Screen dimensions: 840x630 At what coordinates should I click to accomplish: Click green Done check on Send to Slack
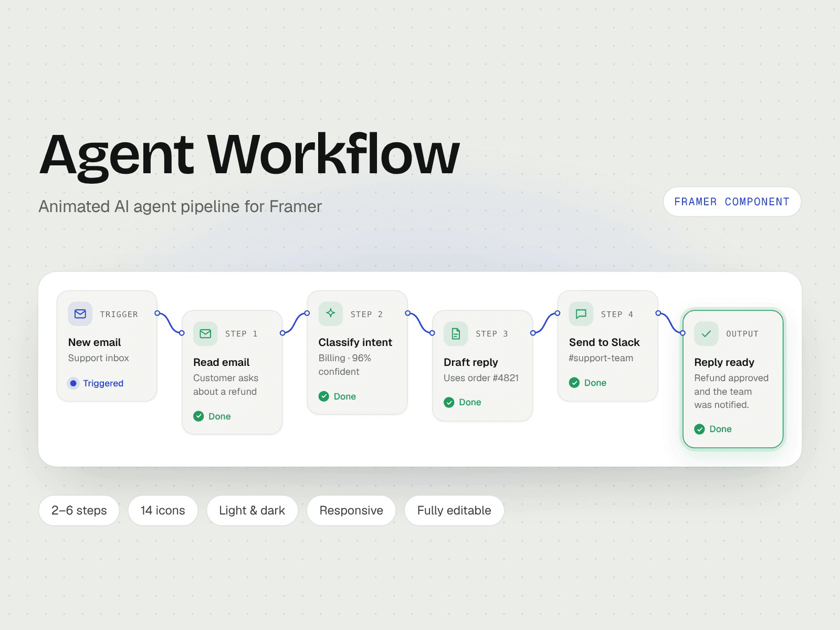(x=574, y=383)
